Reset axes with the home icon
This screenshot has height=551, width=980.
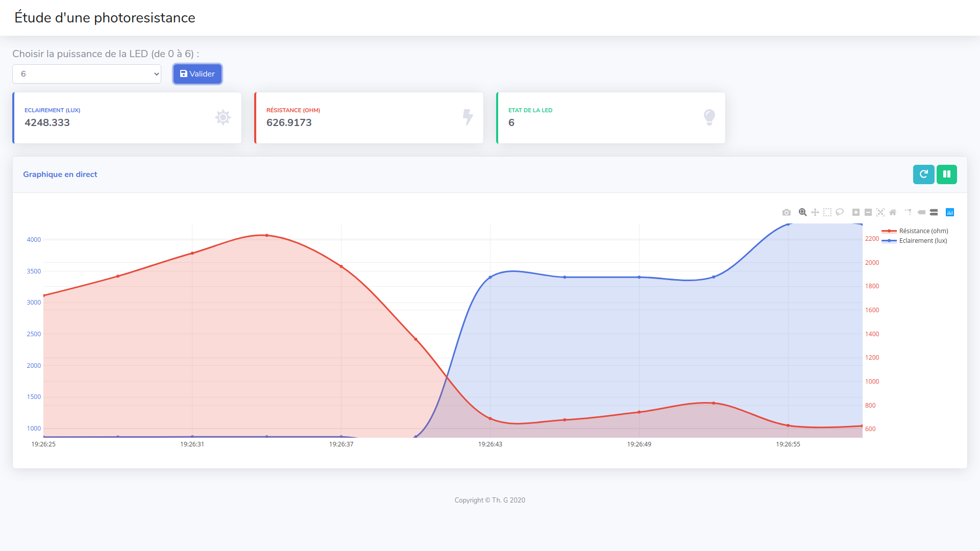point(893,212)
